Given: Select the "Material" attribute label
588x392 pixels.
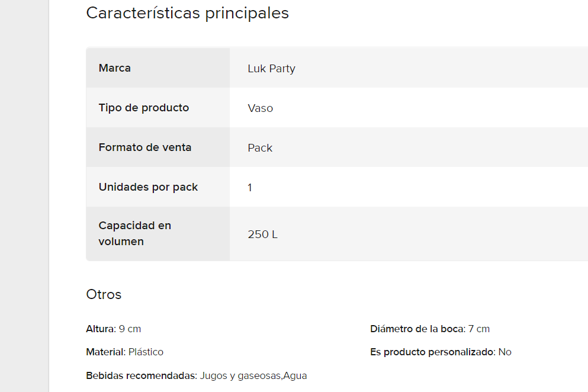Looking at the screenshot, I should (x=105, y=352).
